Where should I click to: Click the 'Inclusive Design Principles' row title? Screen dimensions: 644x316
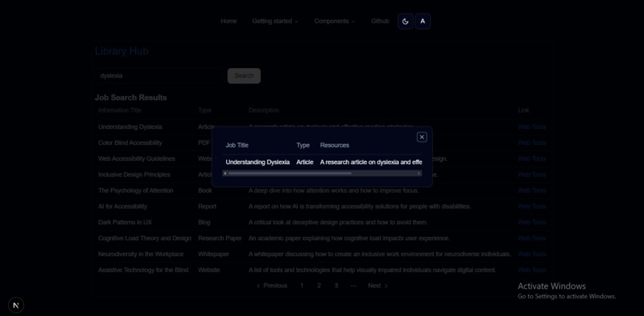point(134,174)
